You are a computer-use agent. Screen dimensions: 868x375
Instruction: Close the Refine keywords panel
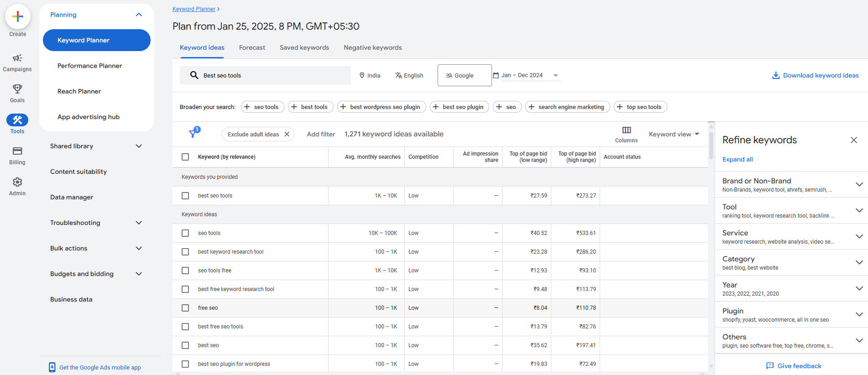click(854, 140)
